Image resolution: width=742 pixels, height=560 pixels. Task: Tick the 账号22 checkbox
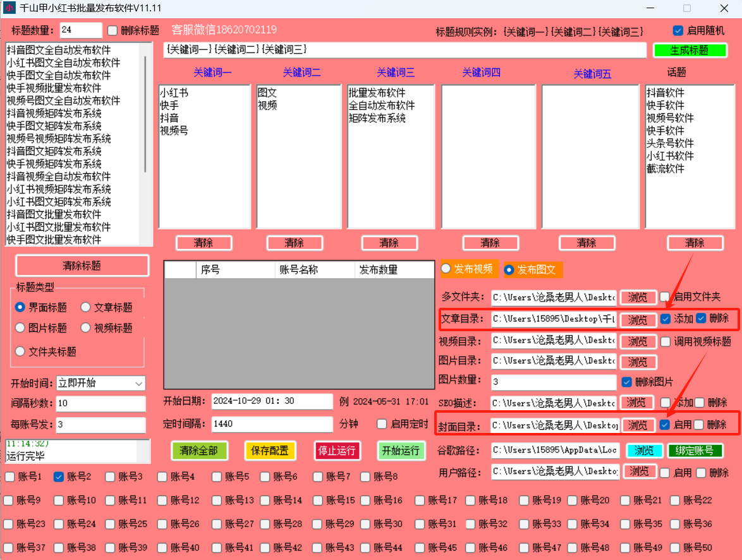coord(675,501)
